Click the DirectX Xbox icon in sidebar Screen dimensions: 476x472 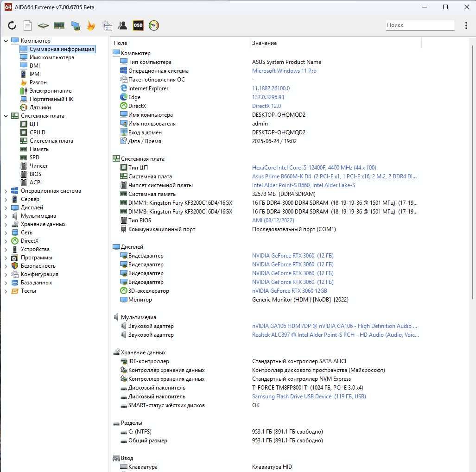tap(14, 241)
